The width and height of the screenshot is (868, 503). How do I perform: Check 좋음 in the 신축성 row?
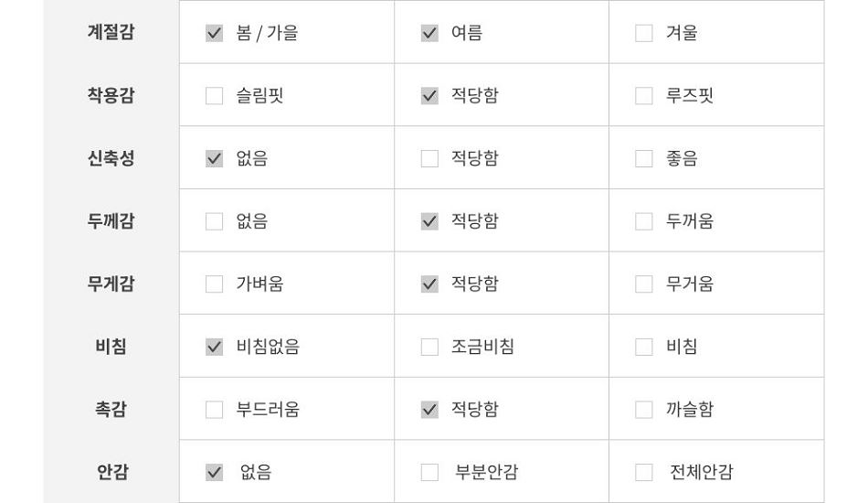644,158
